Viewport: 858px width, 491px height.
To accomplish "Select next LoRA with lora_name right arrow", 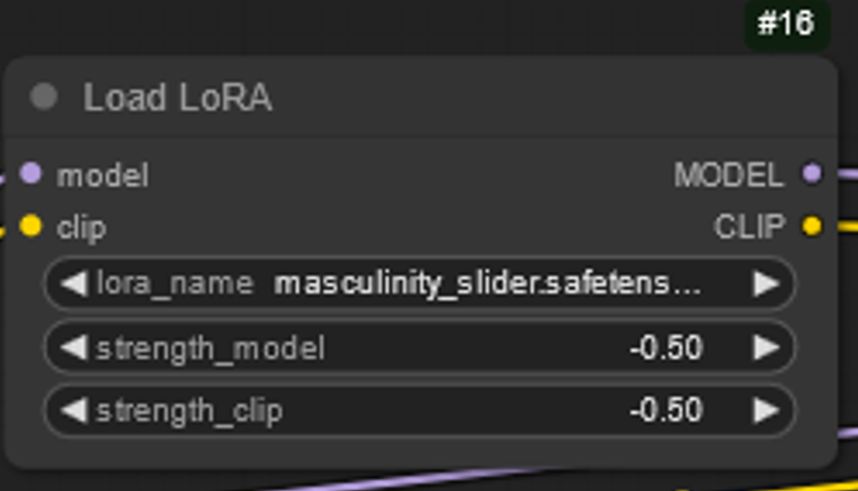I will pos(766,284).
